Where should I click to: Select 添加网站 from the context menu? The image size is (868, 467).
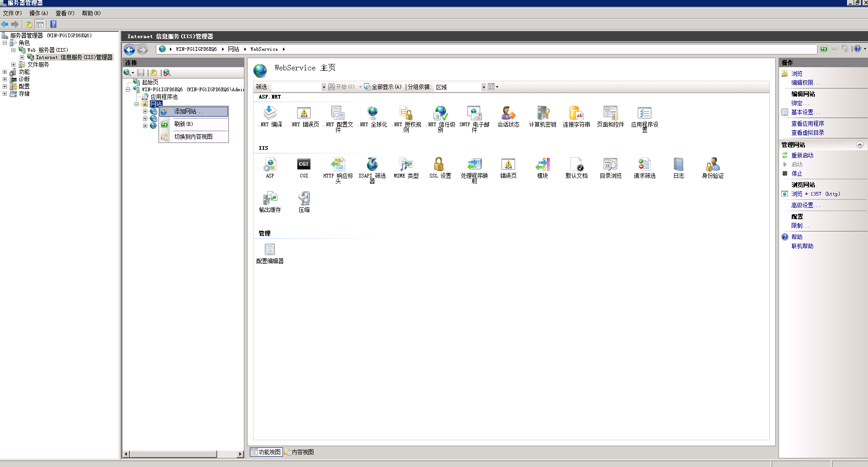point(187,111)
